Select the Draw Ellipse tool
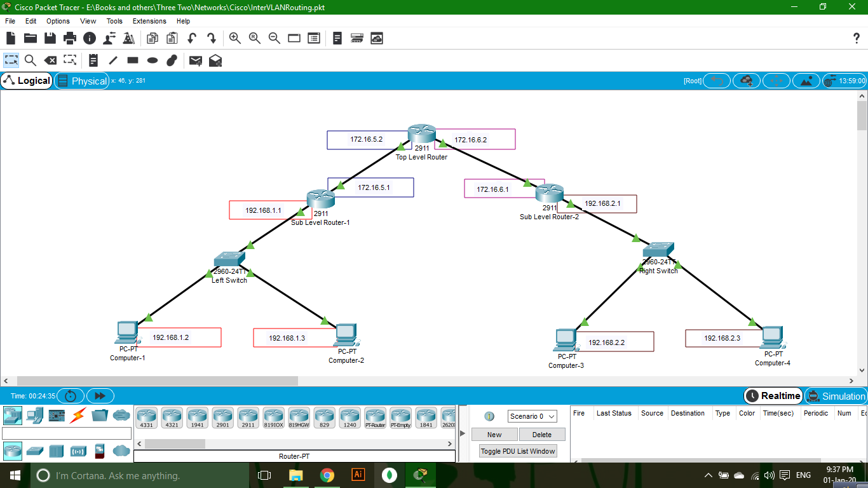 tap(153, 60)
